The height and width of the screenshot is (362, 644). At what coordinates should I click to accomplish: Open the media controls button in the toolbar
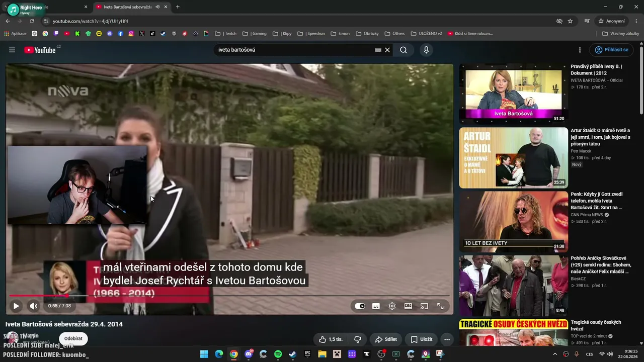(x=587, y=21)
